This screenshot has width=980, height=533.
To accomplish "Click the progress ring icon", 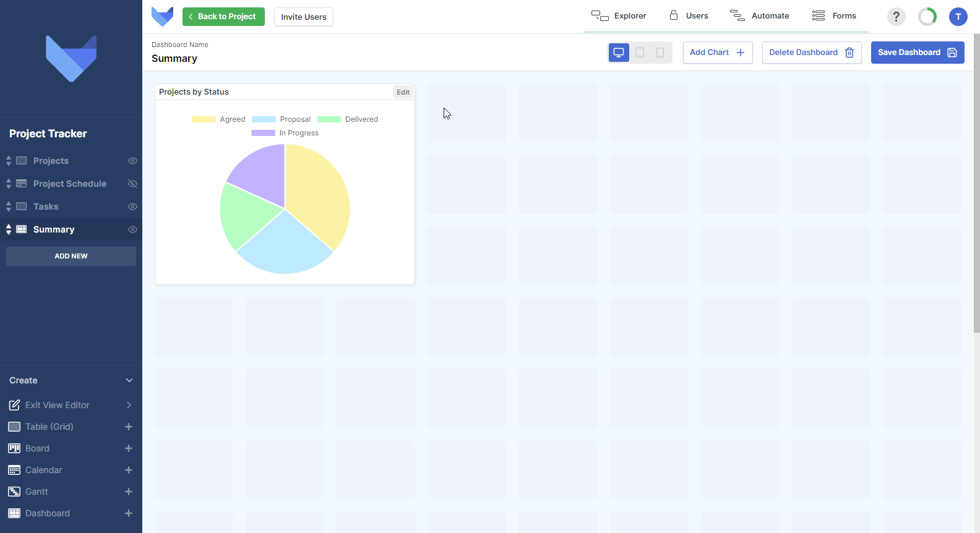I will point(927,17).
